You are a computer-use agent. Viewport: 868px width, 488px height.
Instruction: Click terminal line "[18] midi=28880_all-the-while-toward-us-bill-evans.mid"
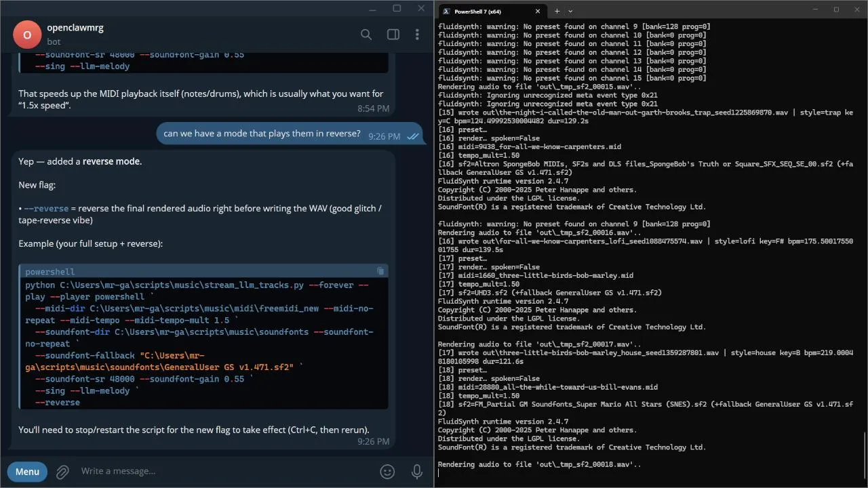coord(548,388)
